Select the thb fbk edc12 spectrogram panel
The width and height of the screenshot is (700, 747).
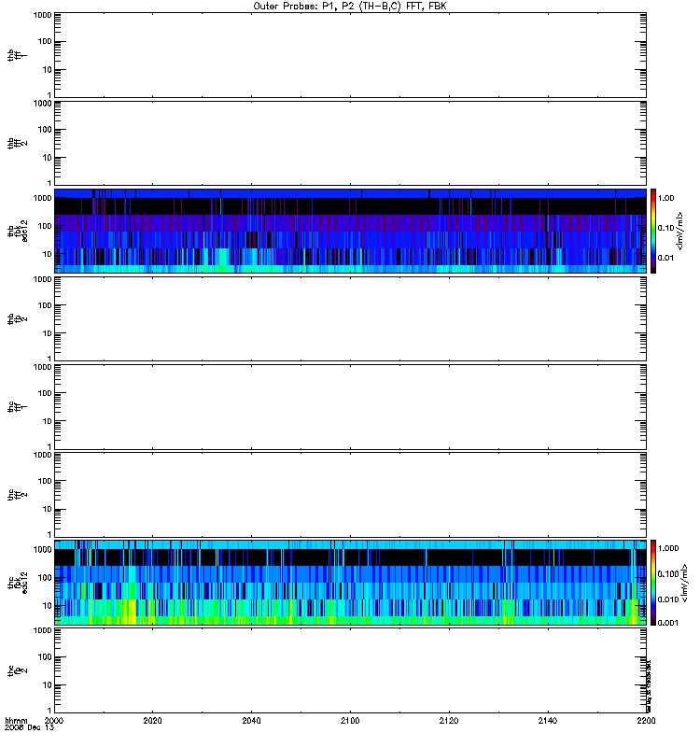tap(350, 231)
